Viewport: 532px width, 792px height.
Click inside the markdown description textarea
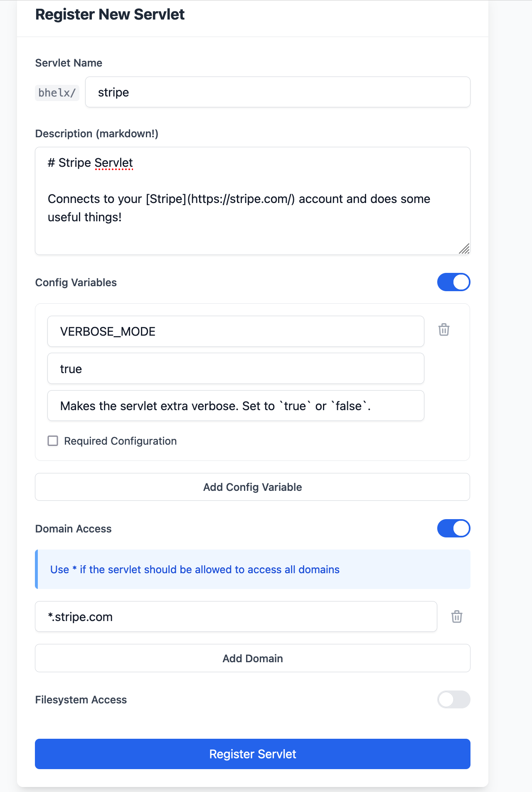pos(252,200)
